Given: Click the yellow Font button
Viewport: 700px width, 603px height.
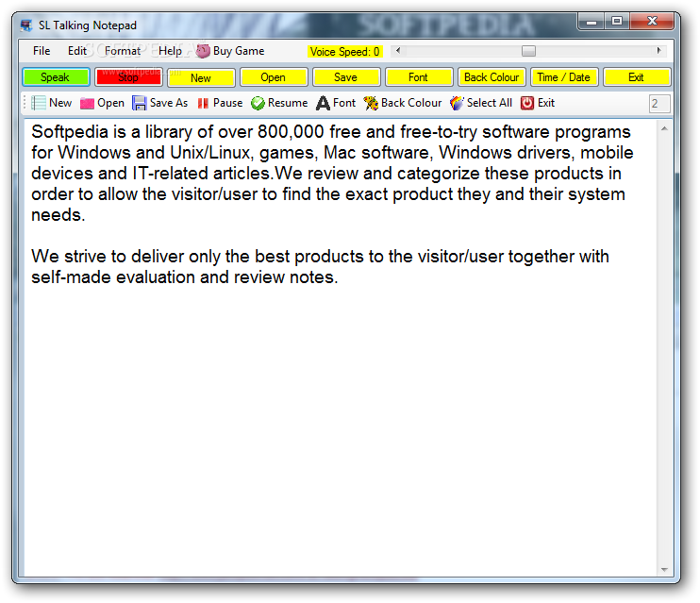Looking at the screenshot, I should (x=419, y=77).
